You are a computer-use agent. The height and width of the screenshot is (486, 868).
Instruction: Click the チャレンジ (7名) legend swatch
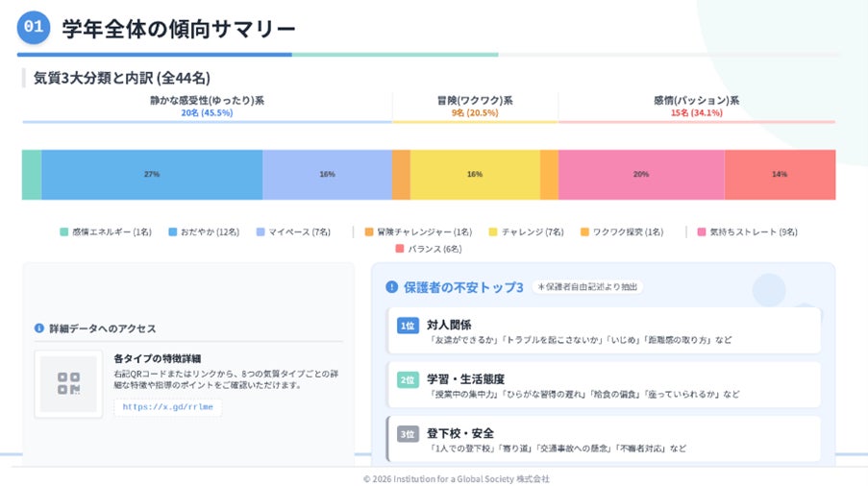pos(493,232)
